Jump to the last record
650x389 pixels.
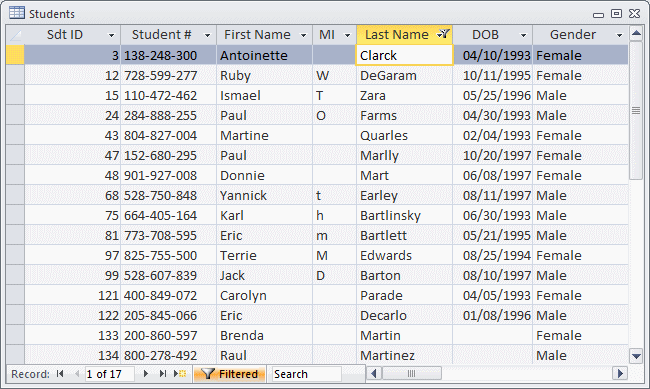tap(162, 374)
